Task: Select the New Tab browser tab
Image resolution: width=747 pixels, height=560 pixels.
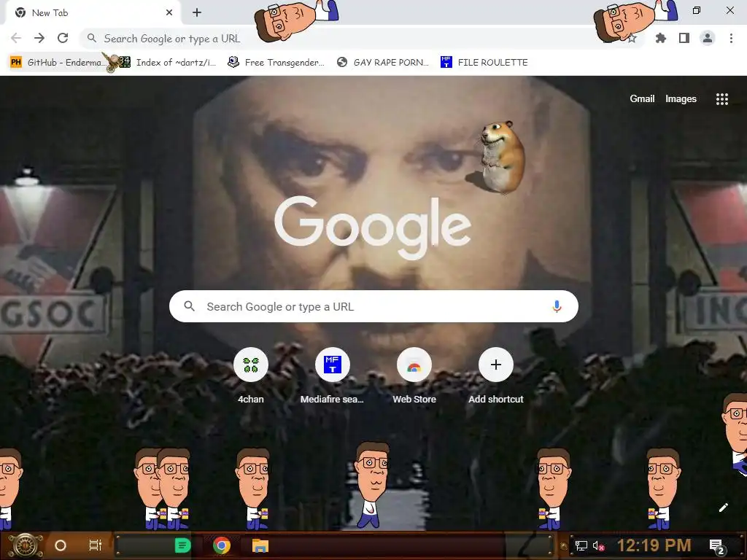Action: click(x=94, y=13)
